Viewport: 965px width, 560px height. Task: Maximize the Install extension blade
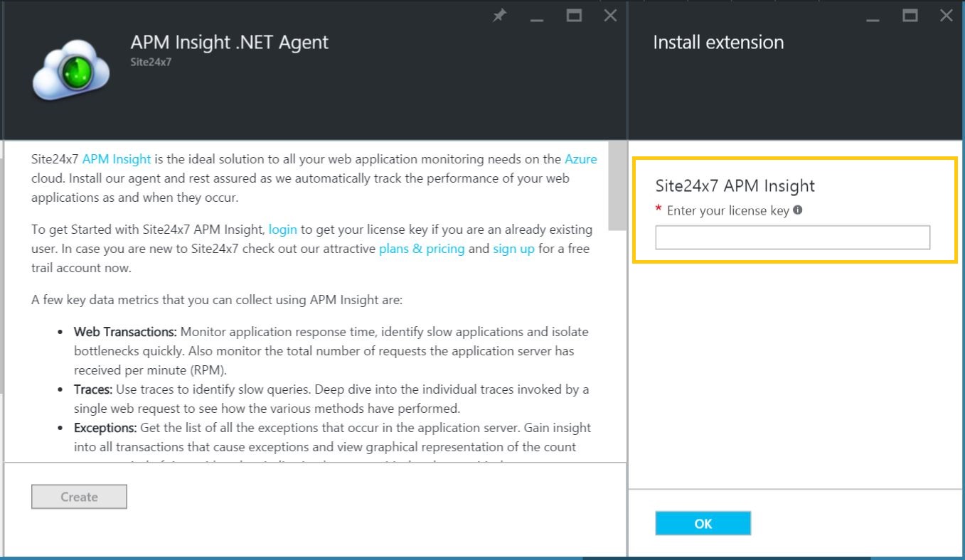coord(910,16)
